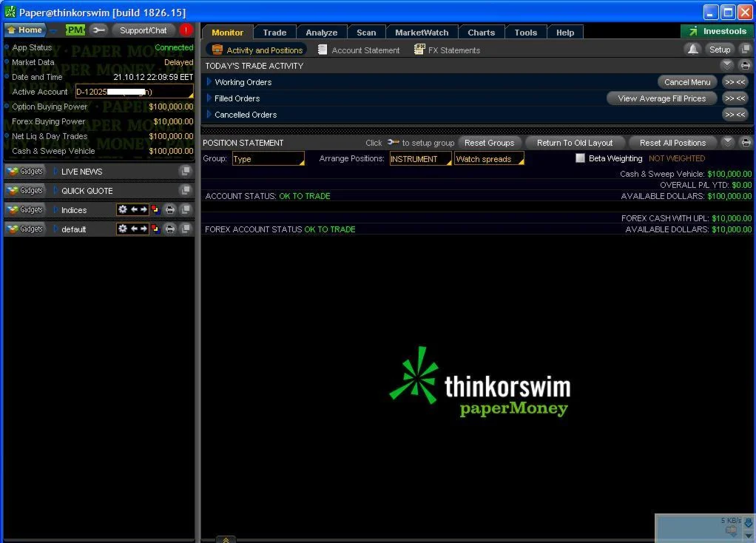The image size is (756, 543).
Task: Expand or collapse Cancelled Orders with >> << button
Action: (x=735, y=114)
